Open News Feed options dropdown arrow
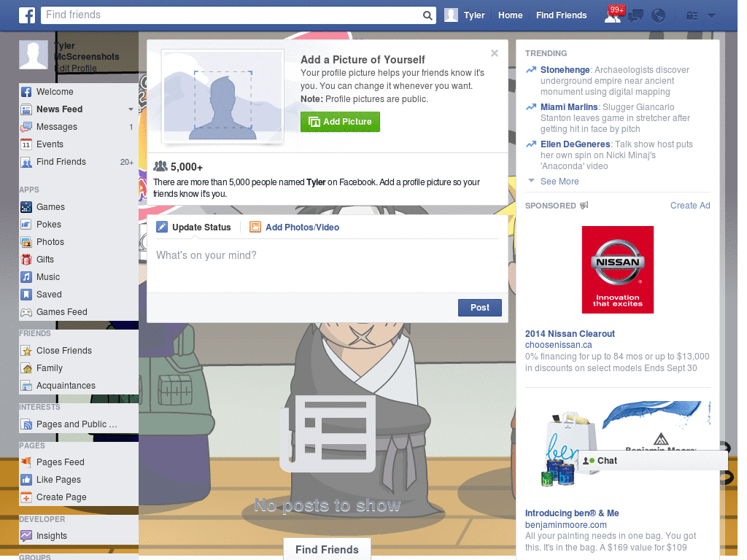Image resolution: width=747 pixels, height=560 pixels. (x=131, y=109)
